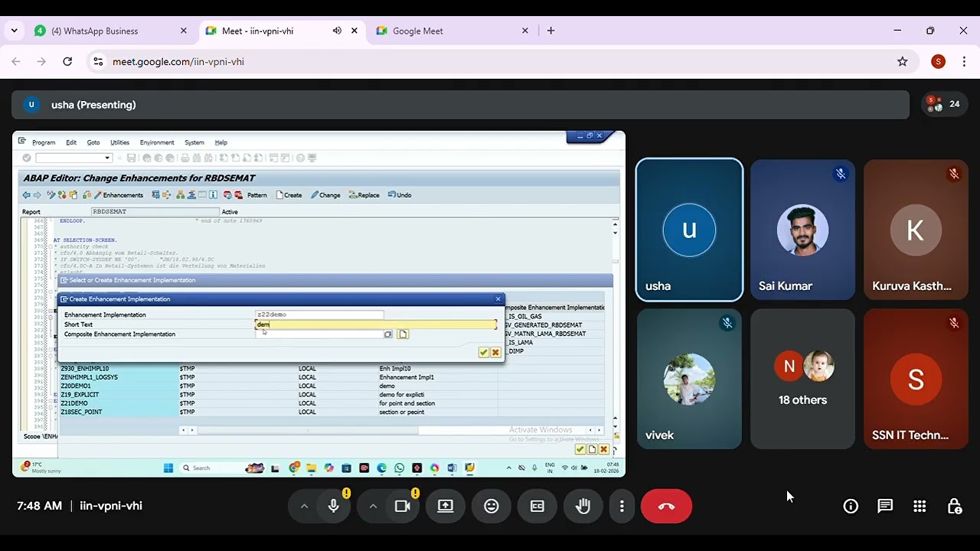Image resolution: width=980 pixels, height=551 pixels.
Task: Confirm the Create Enhancement Implementation dialog with green check
Action: (x=483, y=352)
